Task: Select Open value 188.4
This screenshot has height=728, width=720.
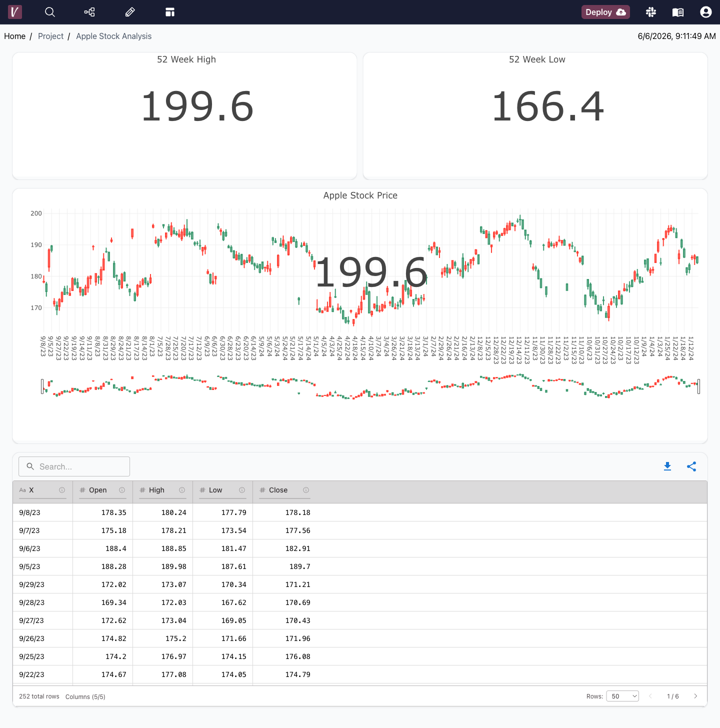Action: pyautogui.click(x=116, y=548)
